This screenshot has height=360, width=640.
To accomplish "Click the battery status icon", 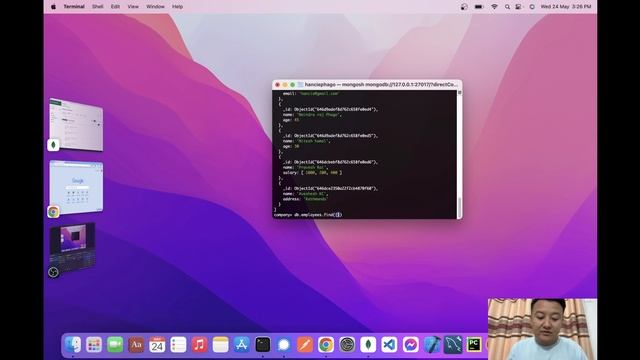I will coord(479,7).
